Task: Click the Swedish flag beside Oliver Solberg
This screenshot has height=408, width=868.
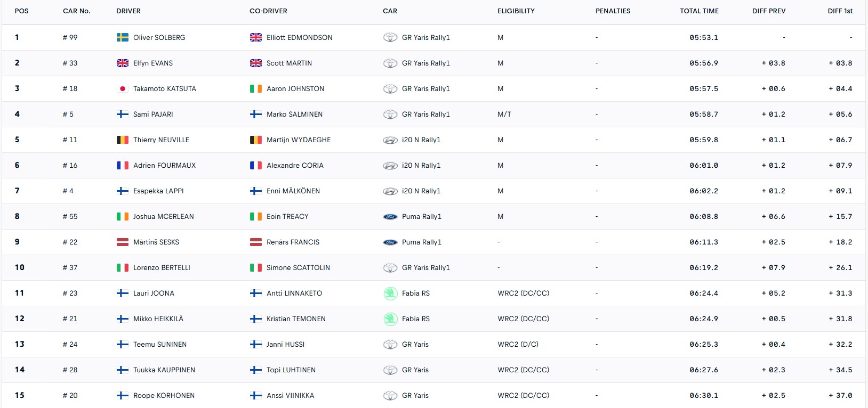Action: tap(122, 37)
